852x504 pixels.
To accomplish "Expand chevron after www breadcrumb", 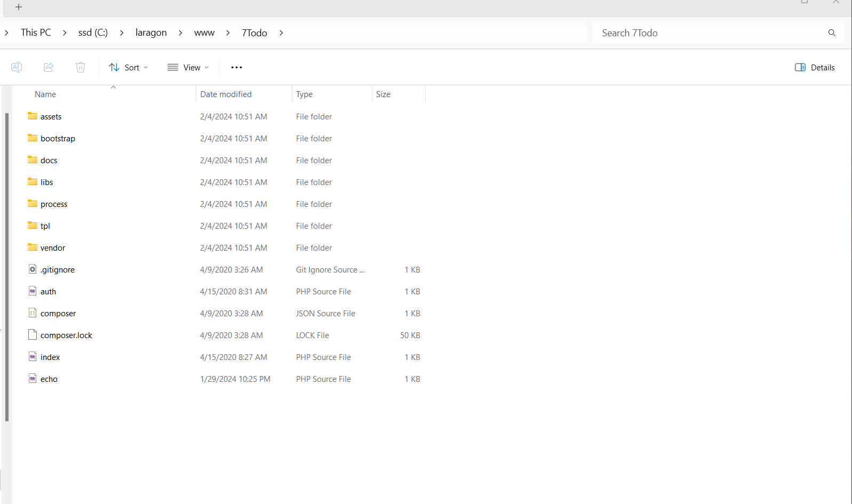I will point(228,33).
